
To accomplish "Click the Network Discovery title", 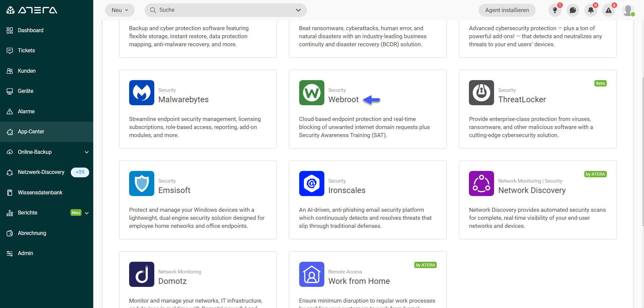I will click(532, 190).
